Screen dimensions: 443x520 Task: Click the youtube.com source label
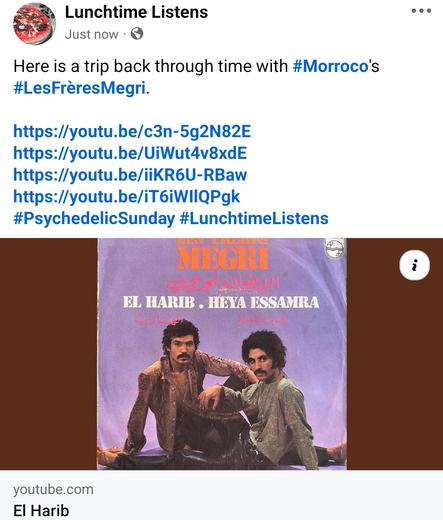pyautogui.click(x=53, y=490)
